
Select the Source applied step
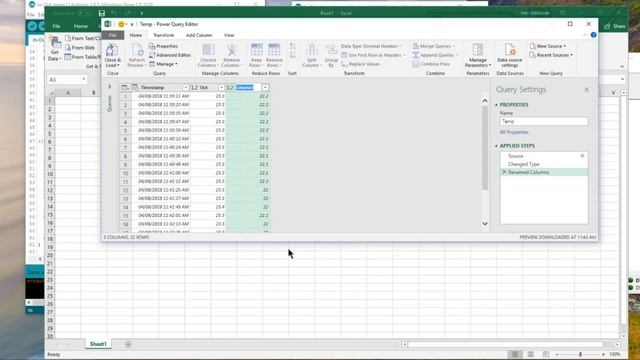coord(516,156)
